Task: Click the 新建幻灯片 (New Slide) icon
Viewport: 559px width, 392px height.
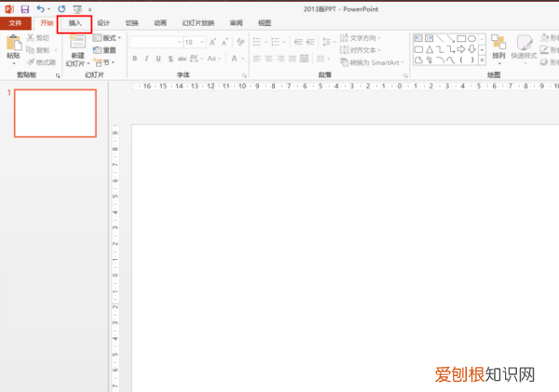Action: click(x=77, y=42)
